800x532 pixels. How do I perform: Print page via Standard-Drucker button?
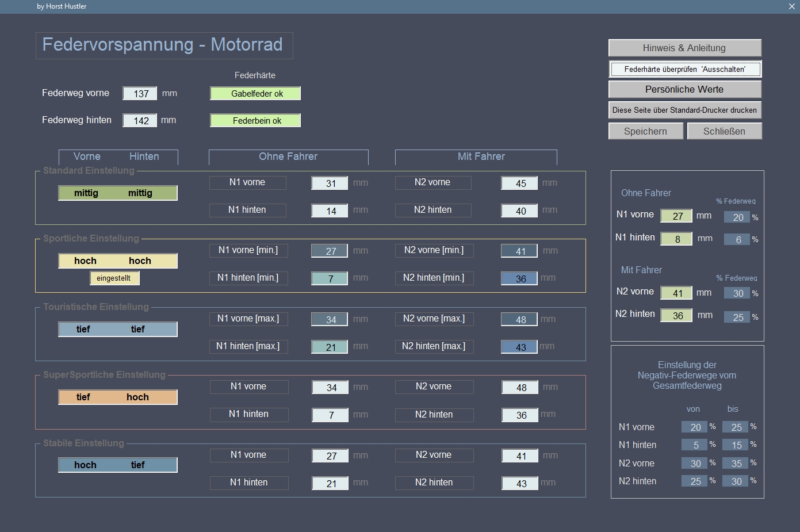point(684,110)
